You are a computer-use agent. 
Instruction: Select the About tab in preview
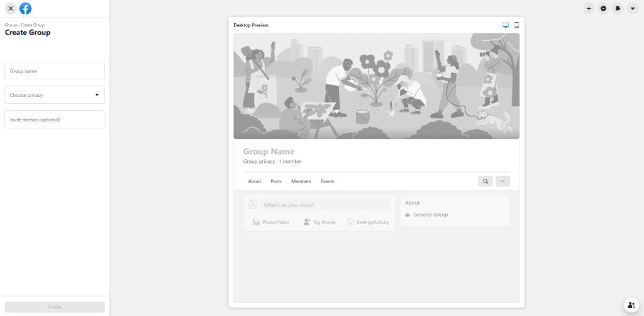255,181
